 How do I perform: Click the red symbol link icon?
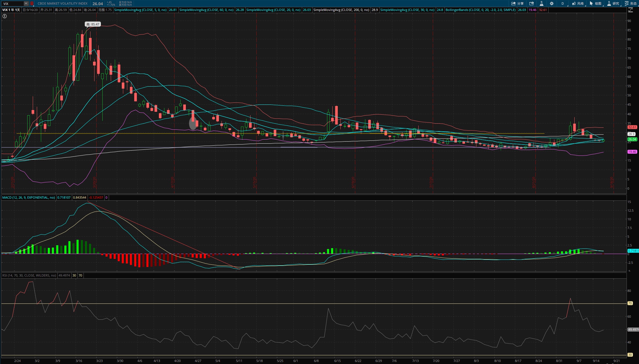32,3
